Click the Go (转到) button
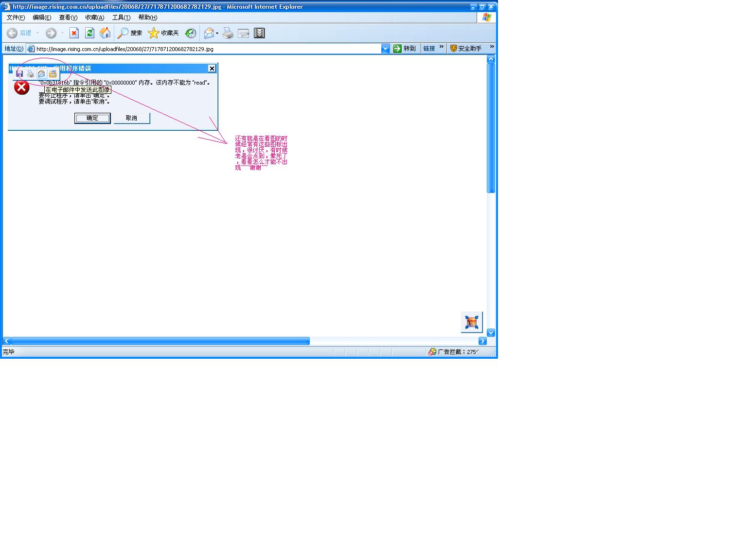This screenshot has width=747, height=560. pyautogui.click(x=405, y=49)
